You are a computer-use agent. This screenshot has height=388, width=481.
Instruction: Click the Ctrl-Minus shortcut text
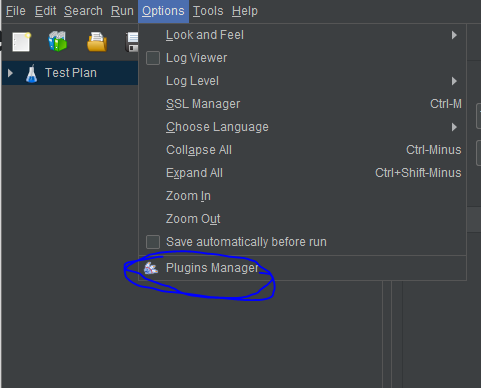point(434,150)
